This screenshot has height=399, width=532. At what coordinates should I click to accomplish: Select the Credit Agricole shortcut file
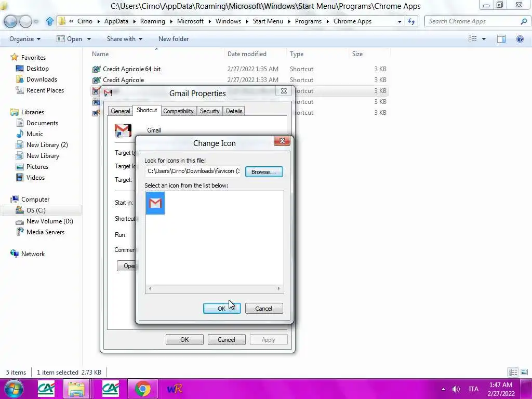[123, 79]
